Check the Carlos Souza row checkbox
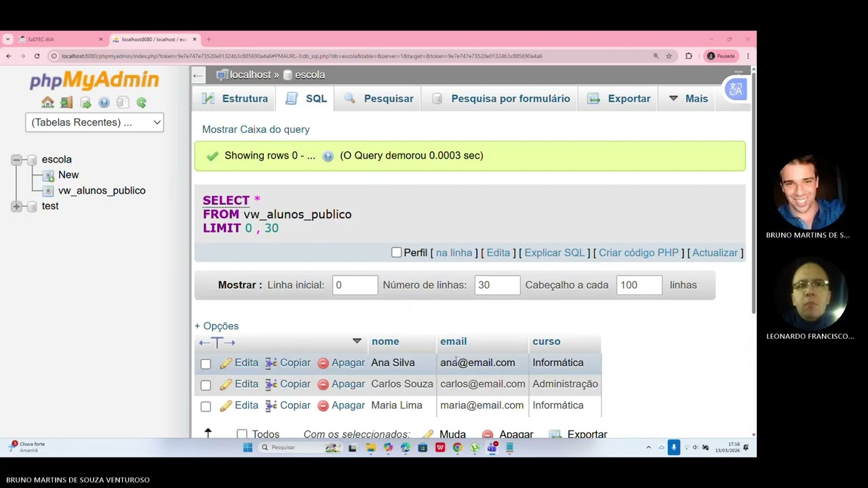This screenshot has height=488, width=868. (x=206, y=385)
